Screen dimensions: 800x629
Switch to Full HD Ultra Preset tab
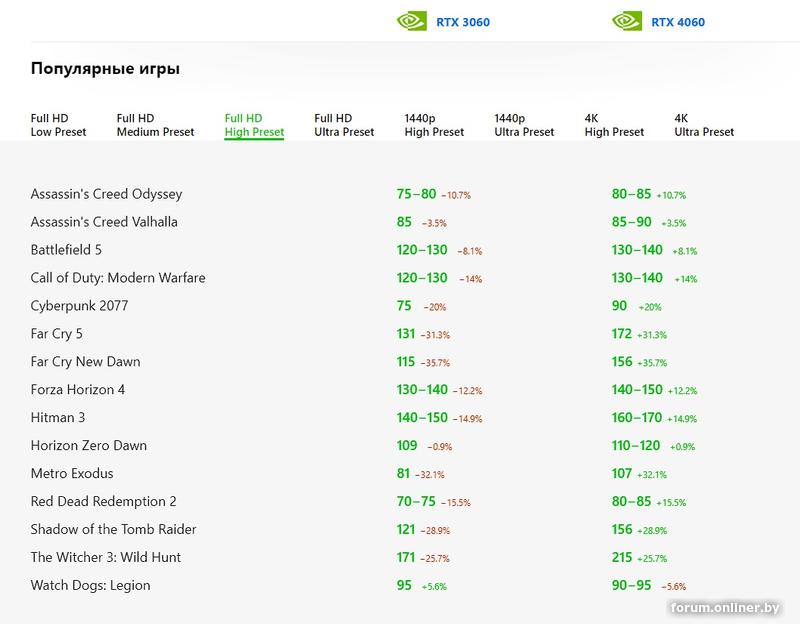344,125
